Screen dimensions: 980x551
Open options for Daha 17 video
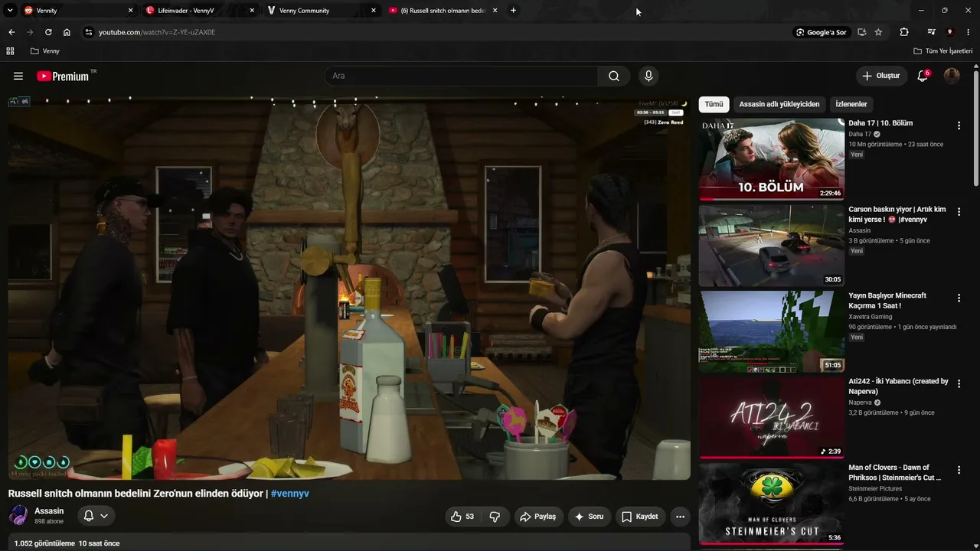pyautogui.click(x=959, y=126)
